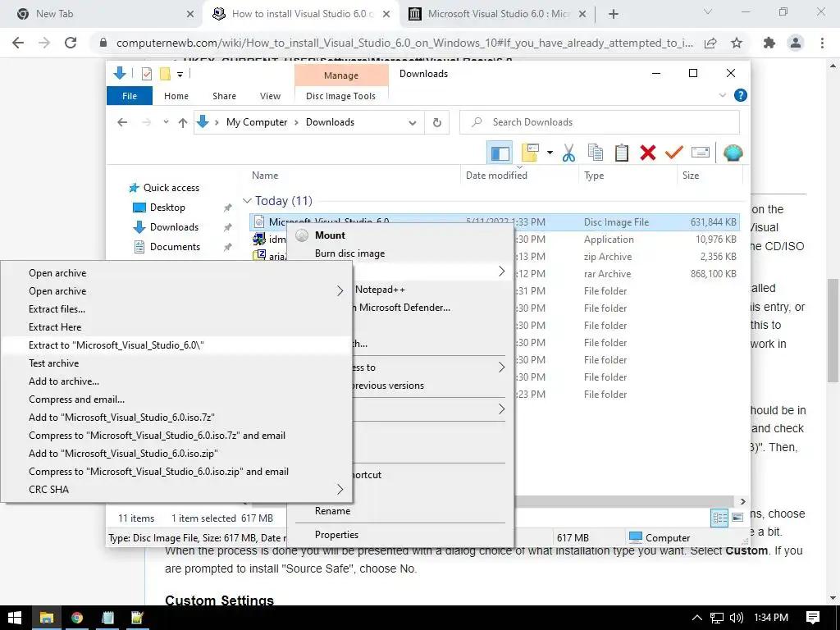The image size is (840, 630).
Task: Sort by the Type column header
Action: [x=594, y=176]
